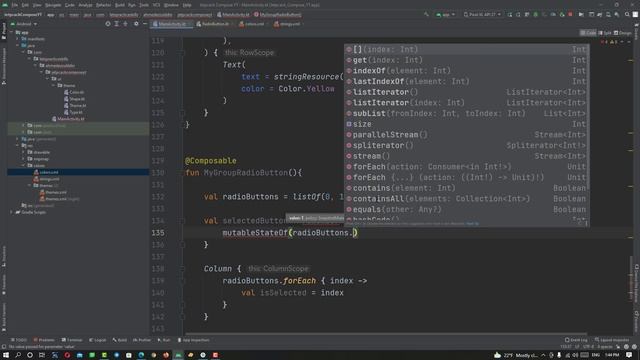Open the app run configuration dropdown
This screenshot has height=360, width=640.
[445, 14]
